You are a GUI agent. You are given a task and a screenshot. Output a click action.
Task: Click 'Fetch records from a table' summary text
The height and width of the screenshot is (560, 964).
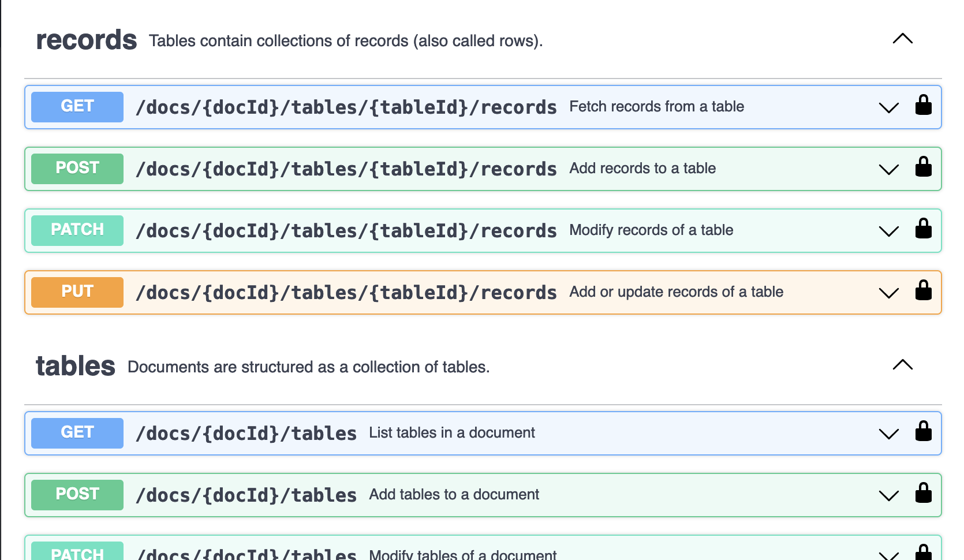[656, 106]
